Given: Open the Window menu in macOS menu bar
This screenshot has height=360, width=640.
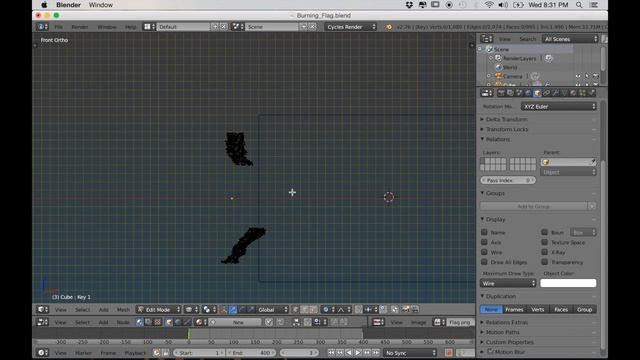Looking at the screenshot, I should point(100,5).
